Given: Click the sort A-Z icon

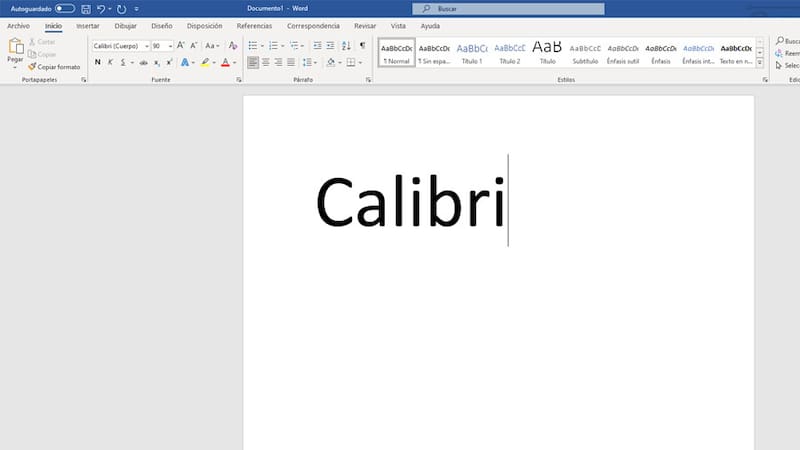Looking at the screenshot, I should pyautogui.click(x=346, y=46).
